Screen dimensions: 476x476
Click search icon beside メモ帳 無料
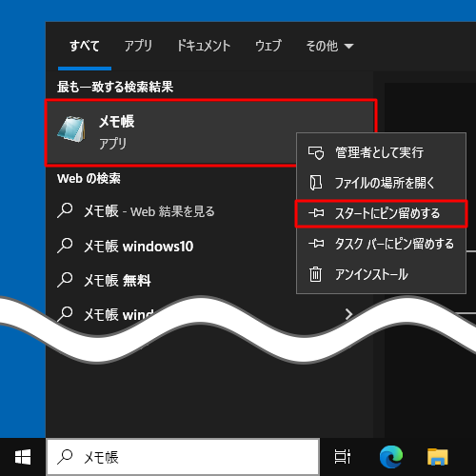pyautogui.click(x=65, y=280)
